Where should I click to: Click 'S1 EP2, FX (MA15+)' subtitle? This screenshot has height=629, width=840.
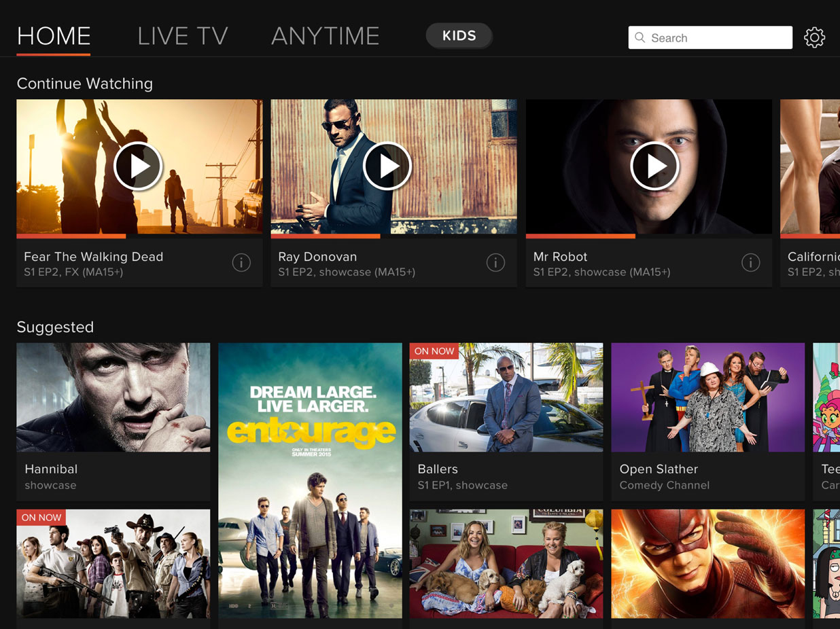point(73,272)
